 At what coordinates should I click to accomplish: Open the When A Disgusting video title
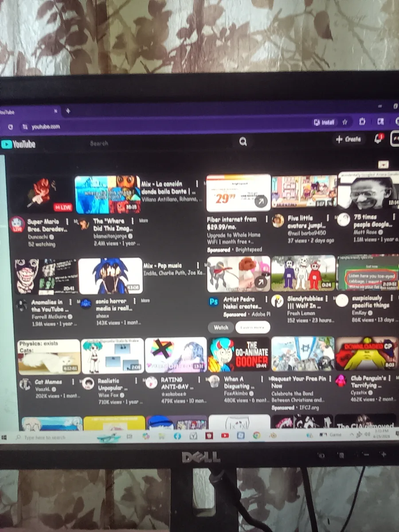(237, 383)
